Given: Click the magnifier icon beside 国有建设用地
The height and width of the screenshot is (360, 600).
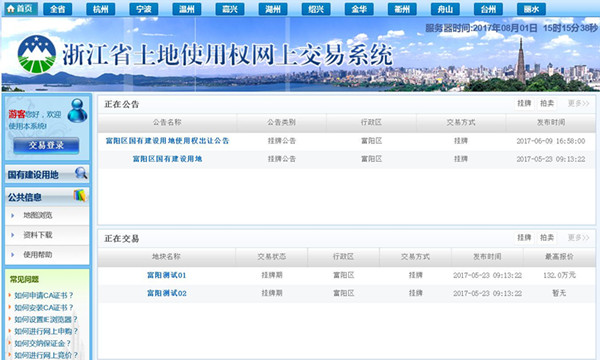Looking at the screenshot, I should coord(81,173).
